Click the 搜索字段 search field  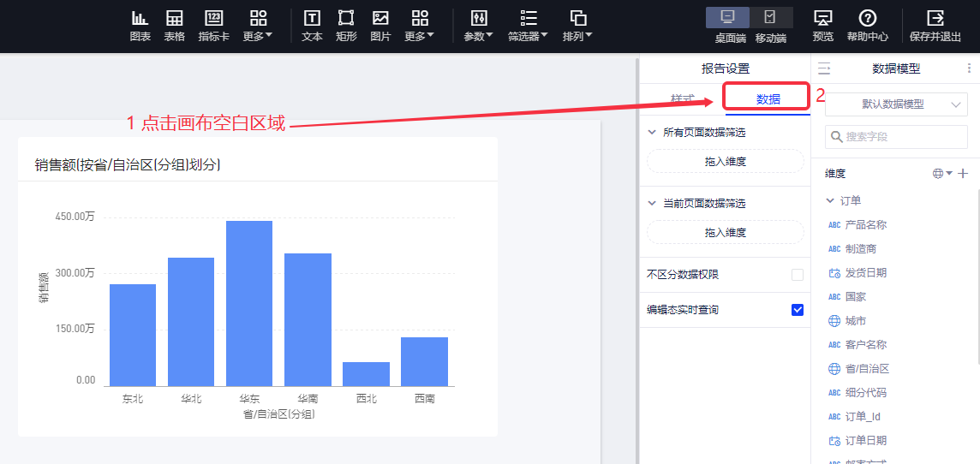(896, 137)
